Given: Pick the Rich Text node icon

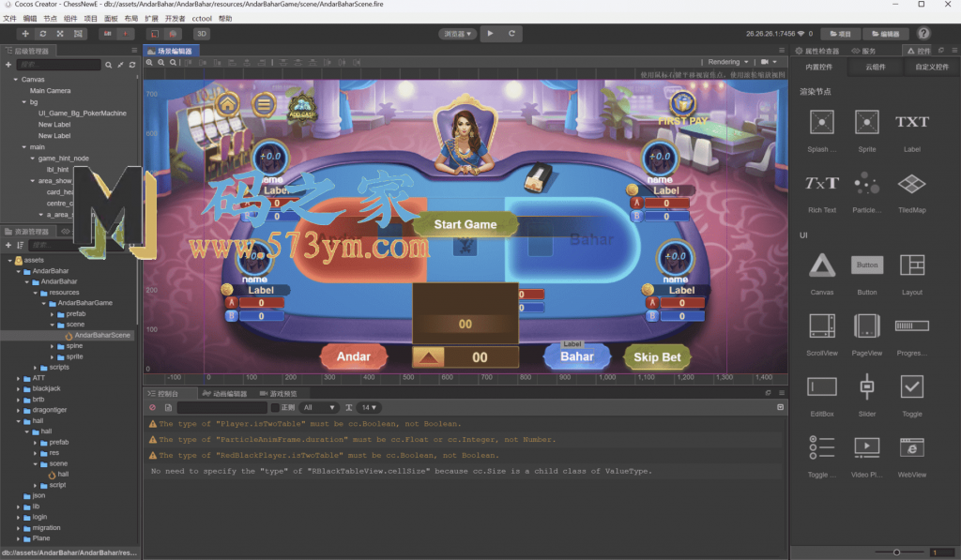Looking at the screenshot, I should tap(822, 183).
